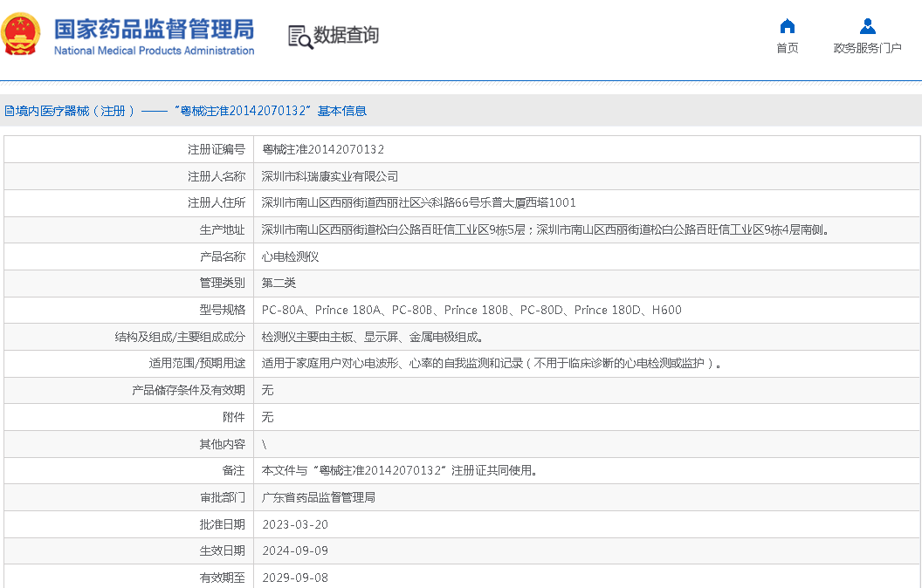Click the 型号规格 models list value

471,310
